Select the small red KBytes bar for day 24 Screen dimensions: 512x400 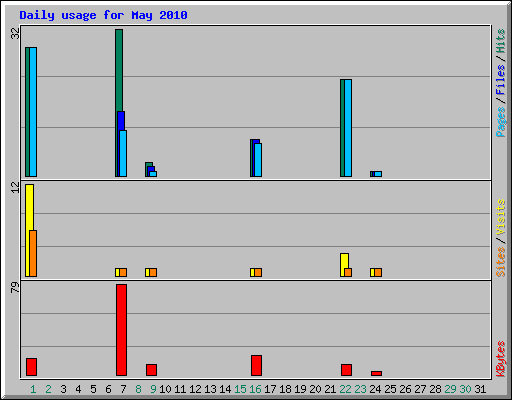point(376,373)
